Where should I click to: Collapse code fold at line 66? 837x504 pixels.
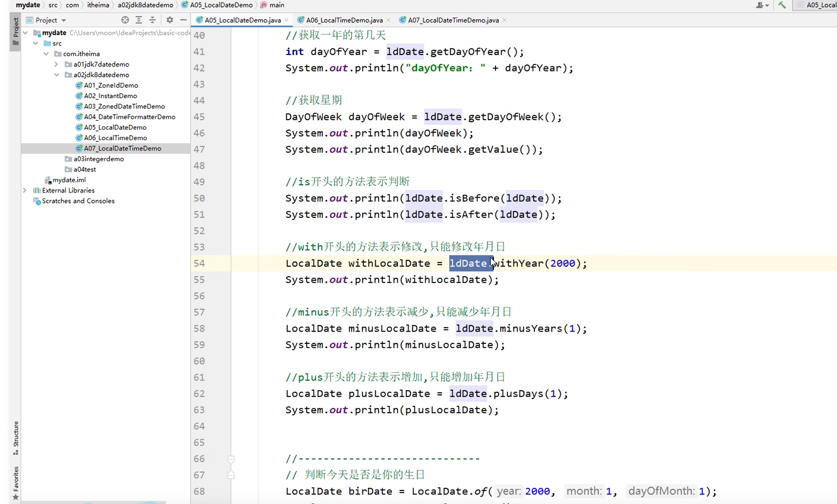231,459
